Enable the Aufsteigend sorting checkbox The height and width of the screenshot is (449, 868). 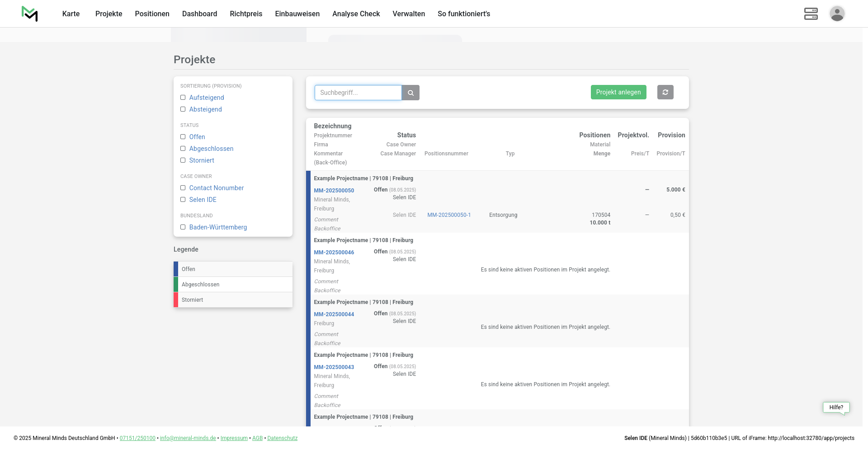point(183,98)
